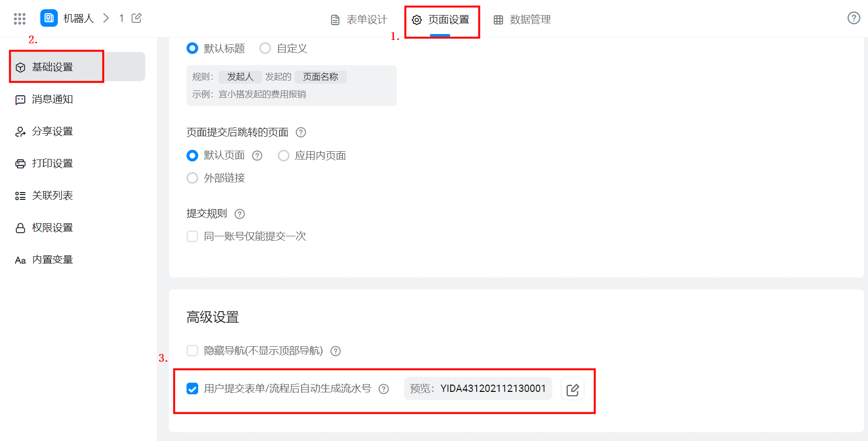Check the 隐藏导航 checkbox
This screenshot has height=441, width=868.
tap(192, 351)
